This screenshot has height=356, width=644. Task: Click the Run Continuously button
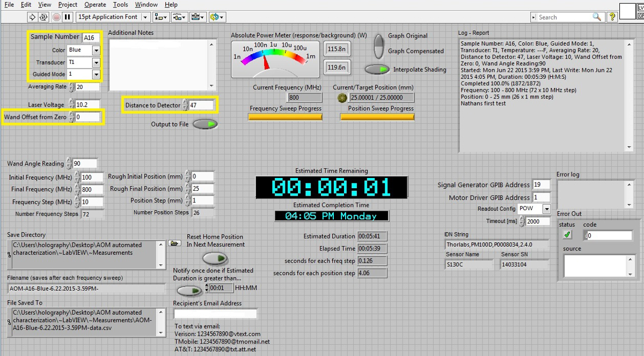[44, 17]
